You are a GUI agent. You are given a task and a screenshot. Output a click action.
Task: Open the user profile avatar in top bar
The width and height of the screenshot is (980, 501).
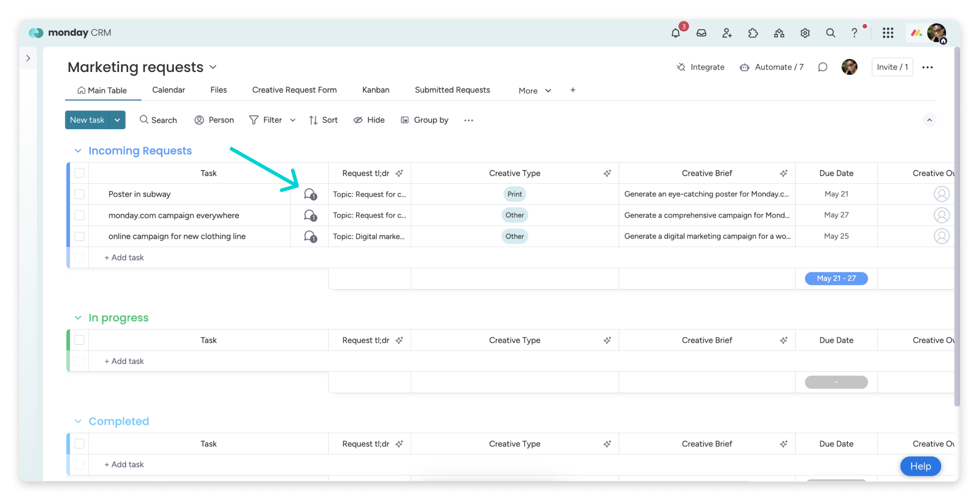(x=937, y=33)
